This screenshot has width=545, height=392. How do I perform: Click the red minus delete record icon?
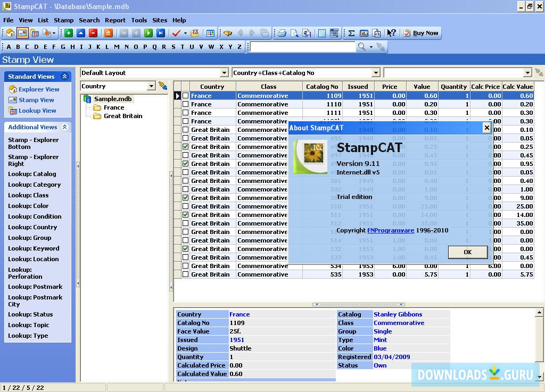tap(93, 33)
